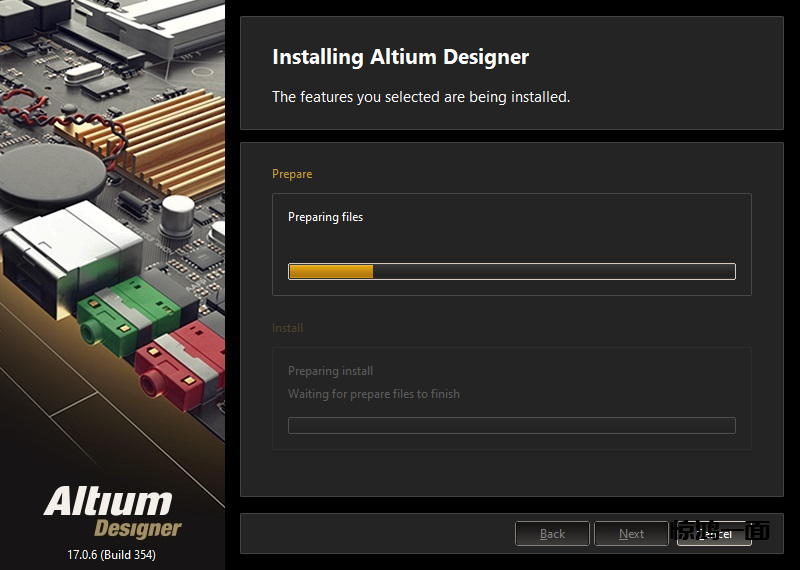Click the orange Prepare section label
The image size is (800, 570).
click(x=292, y=174)
